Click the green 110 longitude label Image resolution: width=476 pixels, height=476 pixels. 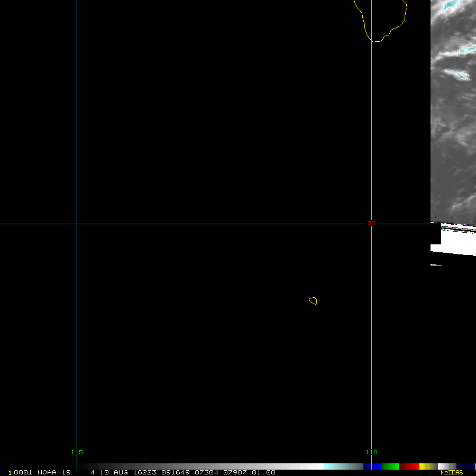371,452
